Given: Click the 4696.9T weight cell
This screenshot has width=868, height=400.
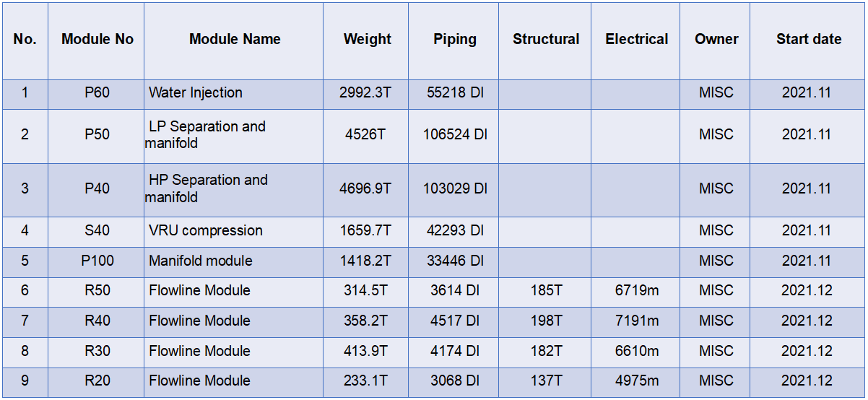Looking at the screenshot, I should point(365,190).
